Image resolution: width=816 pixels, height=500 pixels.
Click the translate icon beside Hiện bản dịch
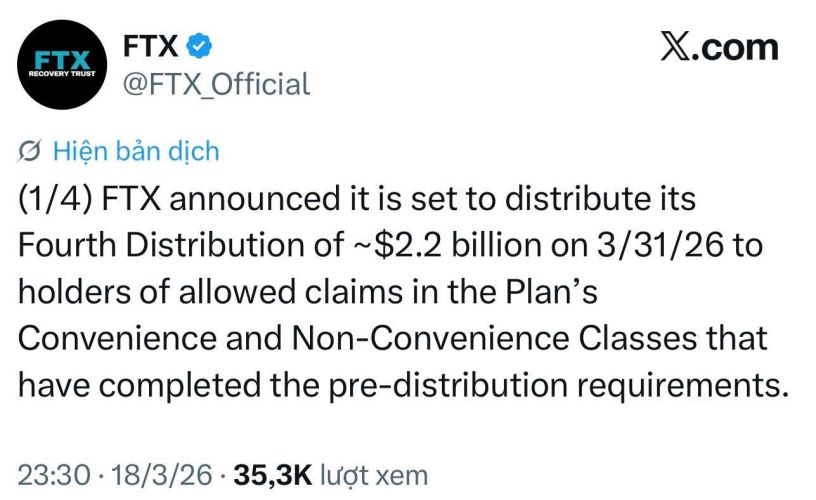29,151
